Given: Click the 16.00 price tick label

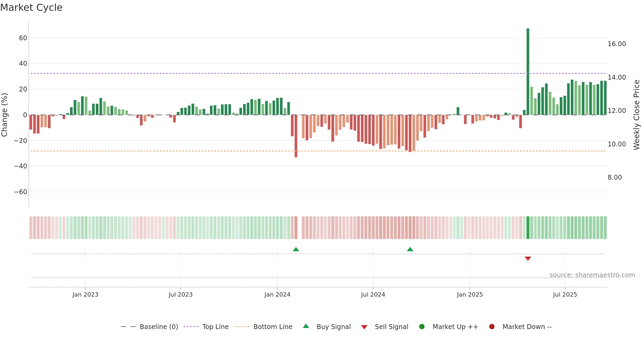Looking at the screenshot, I should [x=617, y=44].
